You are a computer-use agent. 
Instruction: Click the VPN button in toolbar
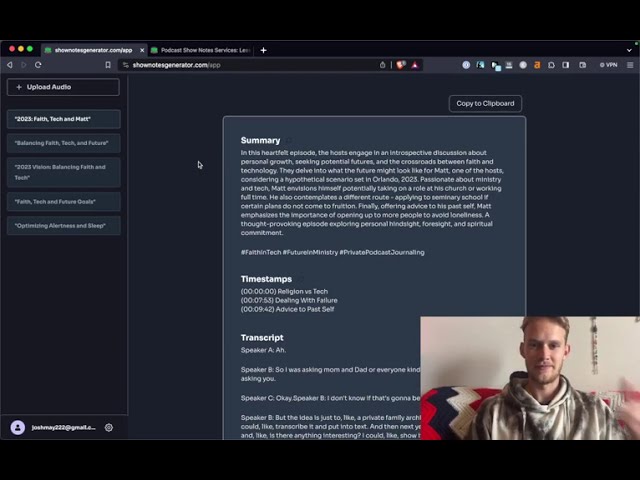(x=608, y=65)
